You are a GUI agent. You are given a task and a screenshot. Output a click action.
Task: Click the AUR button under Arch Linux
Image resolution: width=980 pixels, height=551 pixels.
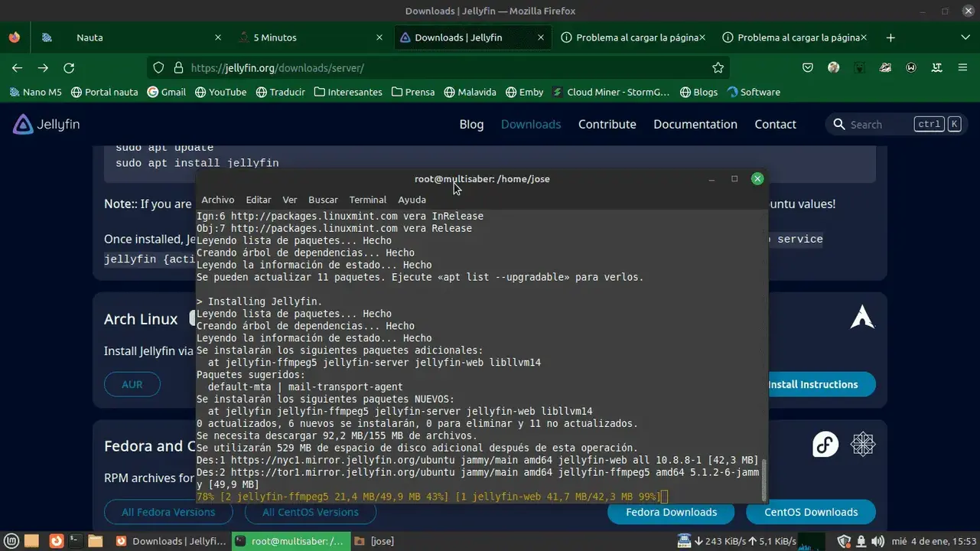pos(132,384)
